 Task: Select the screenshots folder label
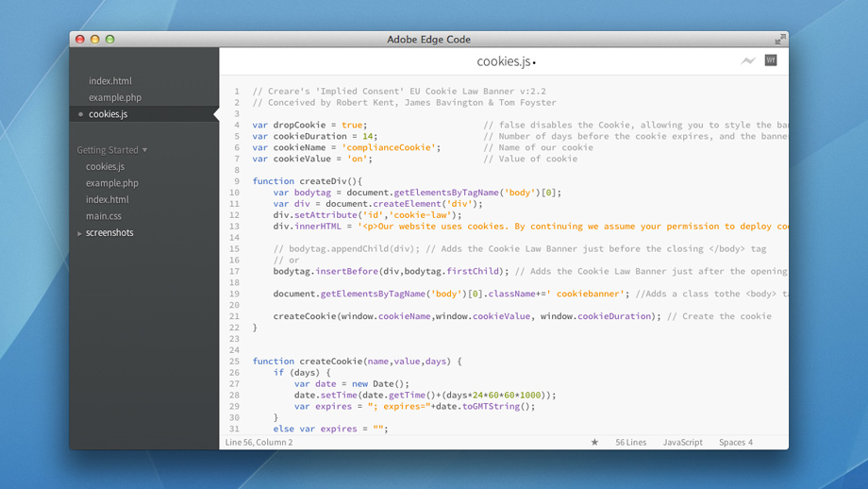(109, 232)
